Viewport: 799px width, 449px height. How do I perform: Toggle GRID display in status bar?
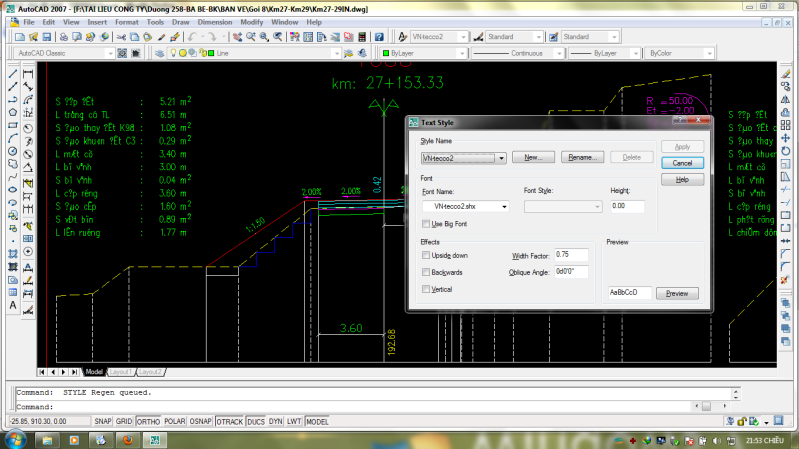124,421
